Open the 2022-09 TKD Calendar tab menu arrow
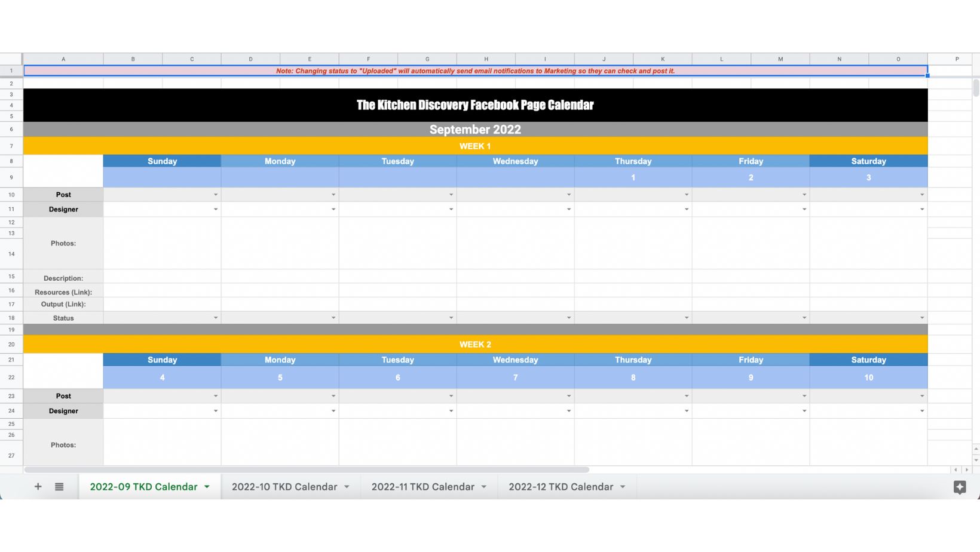This screenshot has height=552, width=980. pos(207,487)
